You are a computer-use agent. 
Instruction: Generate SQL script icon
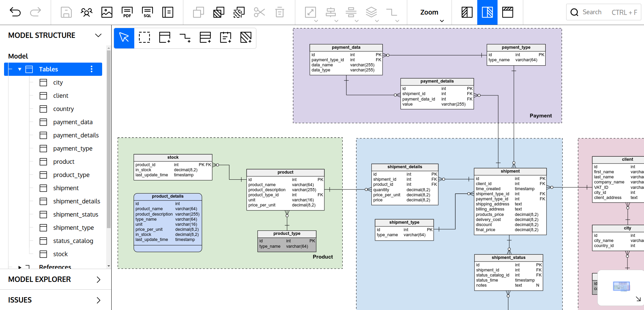(147, 12)
